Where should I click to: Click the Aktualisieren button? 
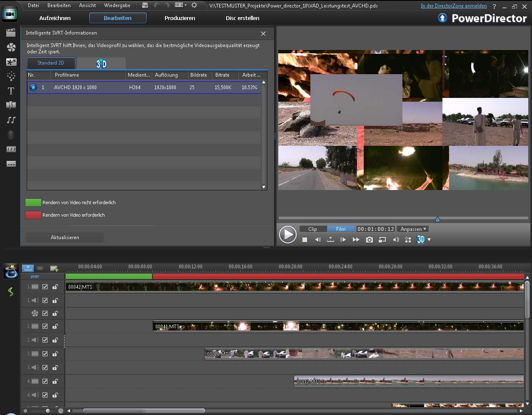[65, 237]
